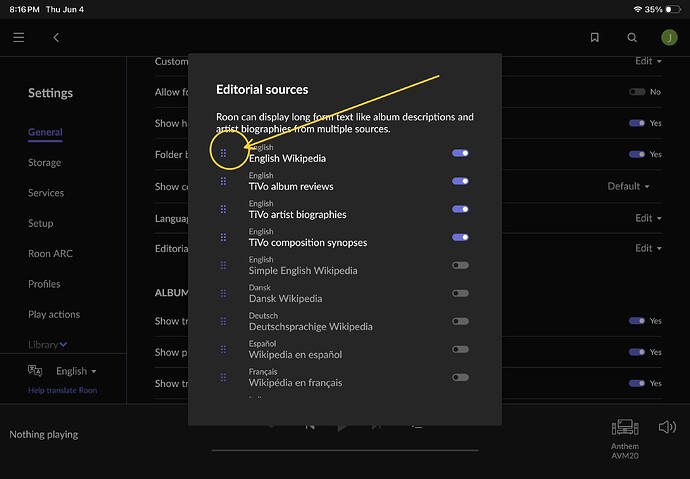Disable the English Wikipedia source toggle

pos(460,153)
